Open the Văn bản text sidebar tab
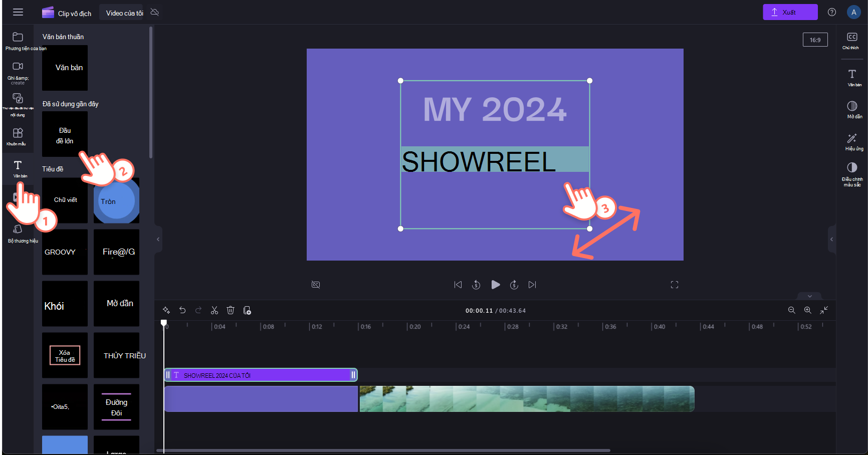Screen dimensions: 868x455 (x=18, y=169)
